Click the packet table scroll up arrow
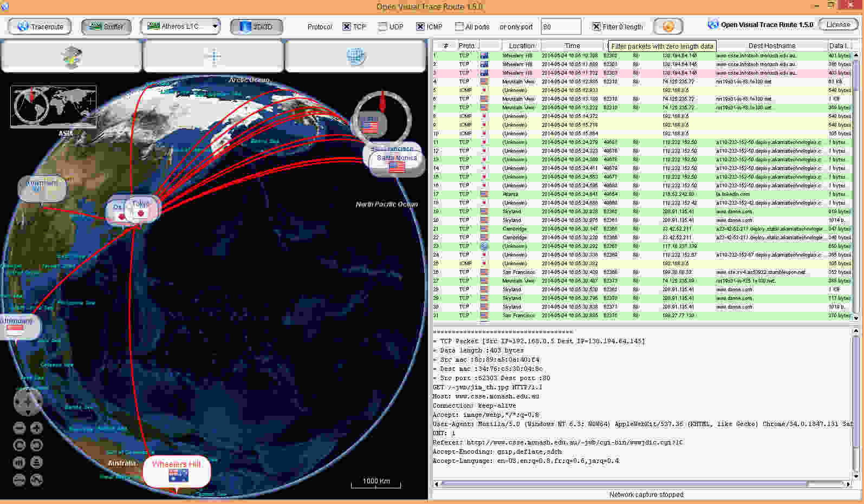Screen dimensions: 864x504 pos(856,55)
